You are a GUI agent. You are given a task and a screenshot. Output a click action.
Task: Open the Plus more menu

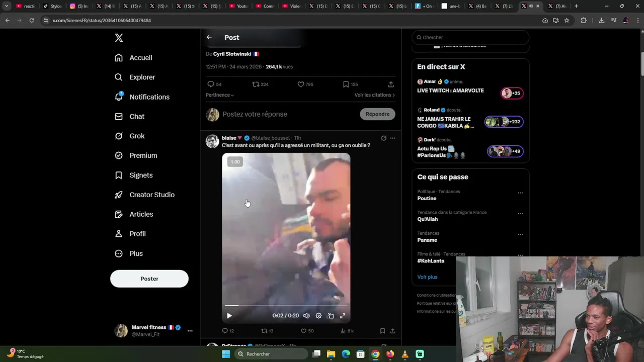129,254
